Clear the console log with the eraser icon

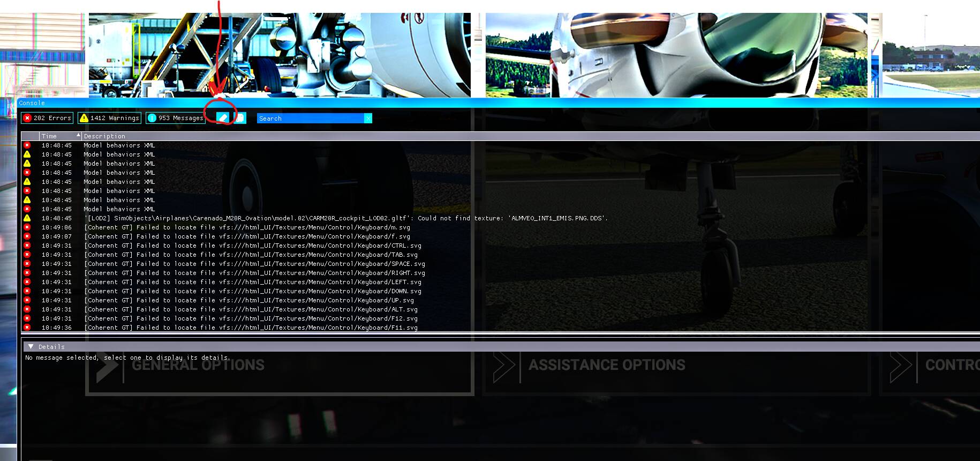(x=223, y=118)
